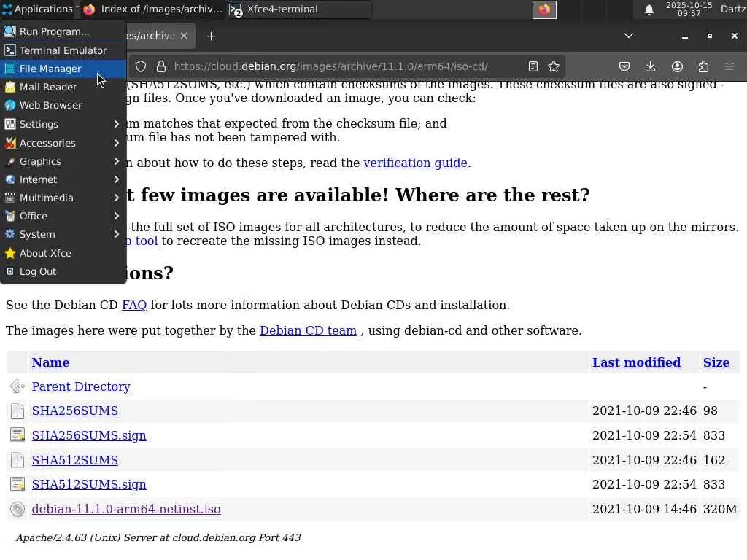Viewport: 747px width, 560px height.
Task: Expand the Settings submenu
Action: [63, 124]
